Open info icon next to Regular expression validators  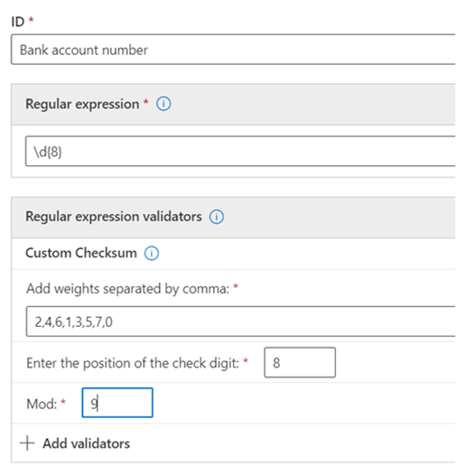tap(217, 217)
